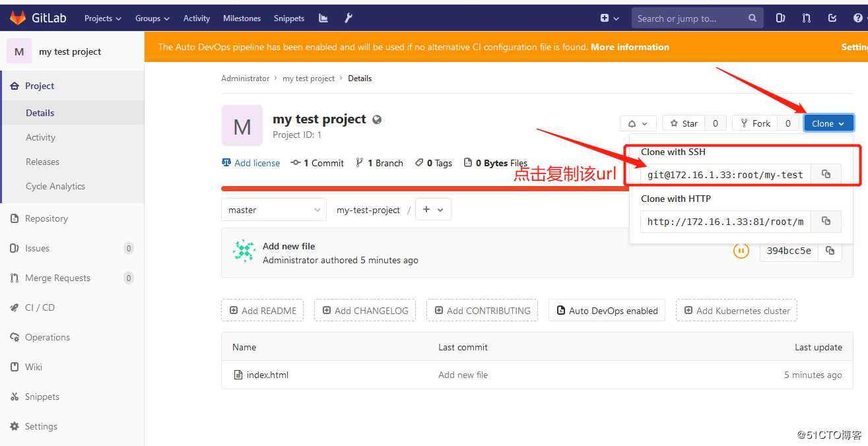This screenshot has height=446, width=868.
Task: Click the Search or jump to field
Action: [x=697, y=18]
